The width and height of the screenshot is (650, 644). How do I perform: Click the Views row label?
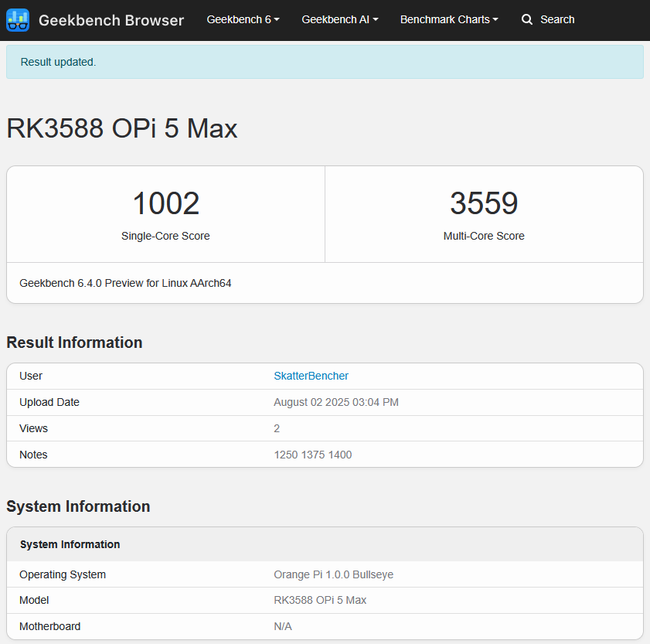coord(33,428)
